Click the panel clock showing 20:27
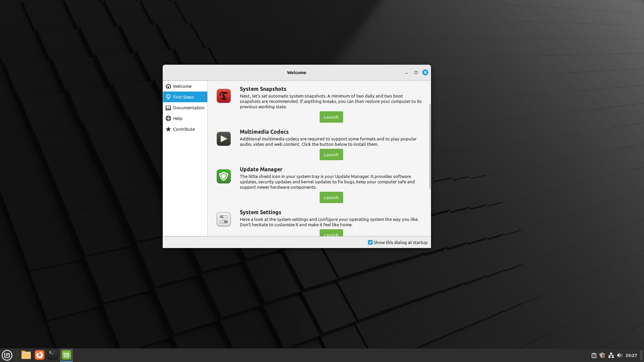 pos(631,355)
